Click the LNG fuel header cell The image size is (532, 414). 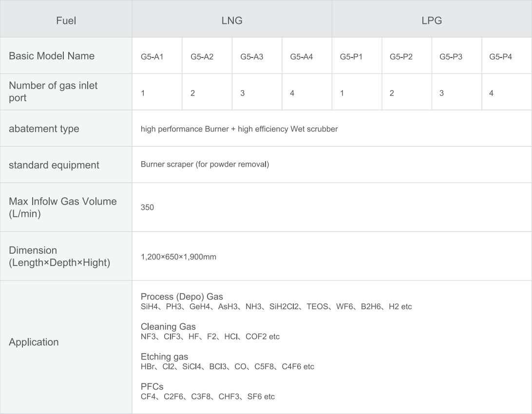(232, 19)
